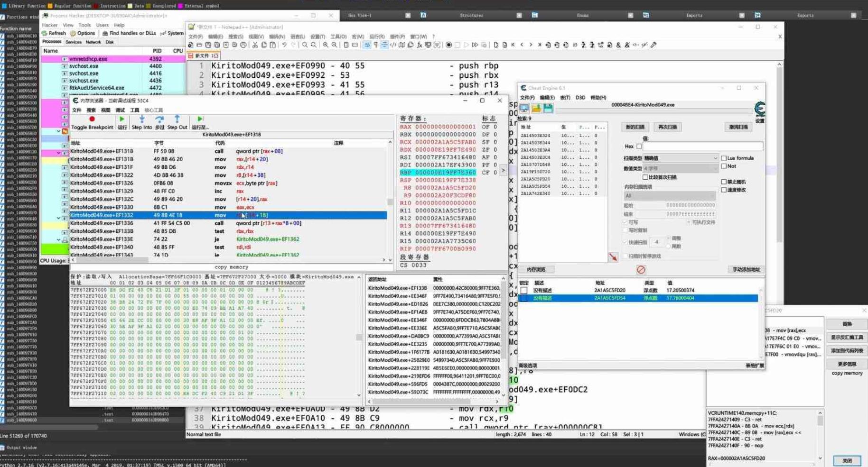This screenshot has height=467, width=868.
Task: Click Cheat Engine's save floppy disk icon
Action: point(548,109)
